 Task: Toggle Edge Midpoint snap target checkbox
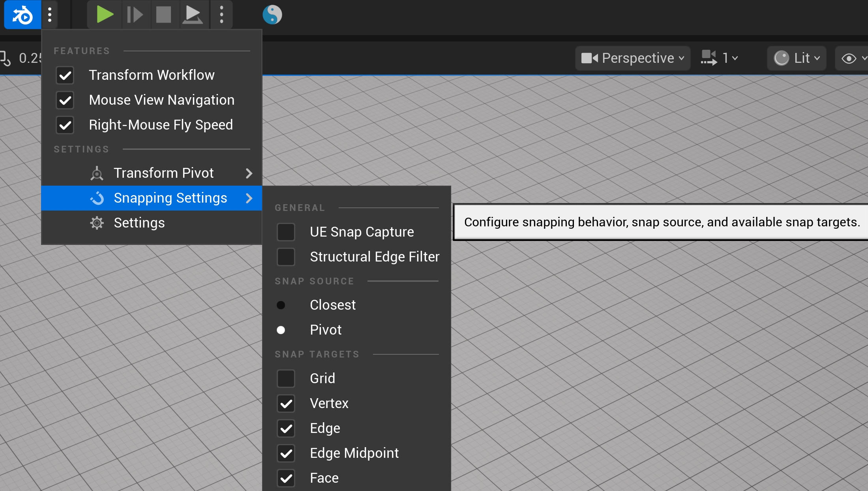point(286,453)
